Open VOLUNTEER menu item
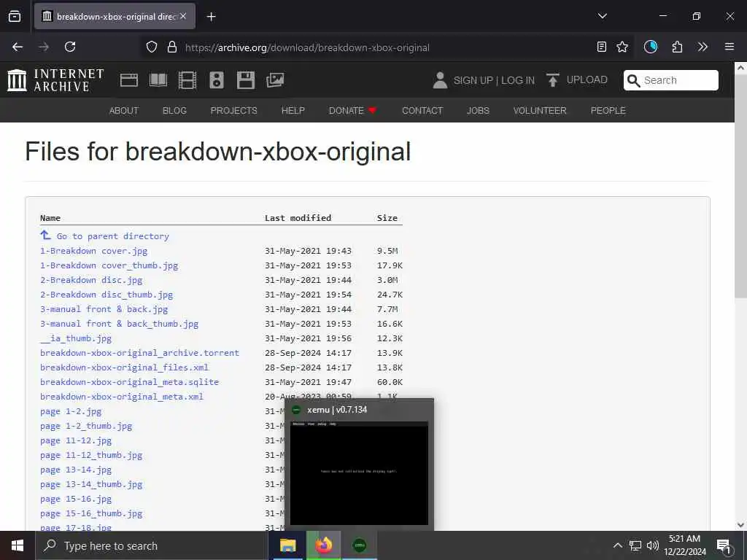This screenshot has width=747, height=560. (540, 111)
